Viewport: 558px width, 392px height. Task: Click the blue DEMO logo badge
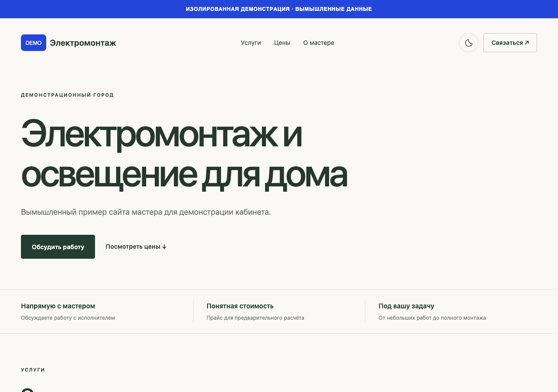coord(34,43)
